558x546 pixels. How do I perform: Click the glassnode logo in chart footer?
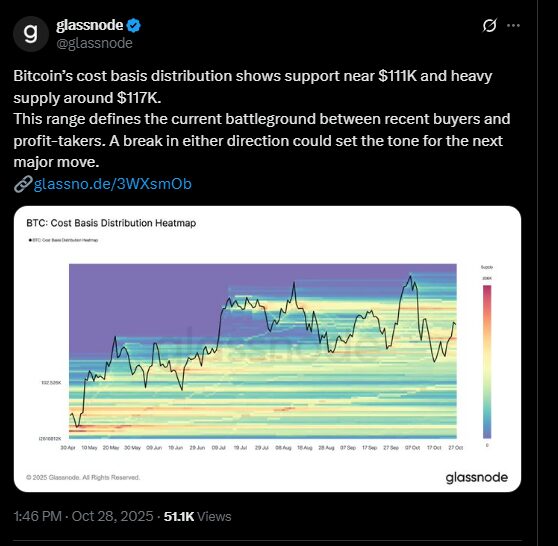[477, 478]
